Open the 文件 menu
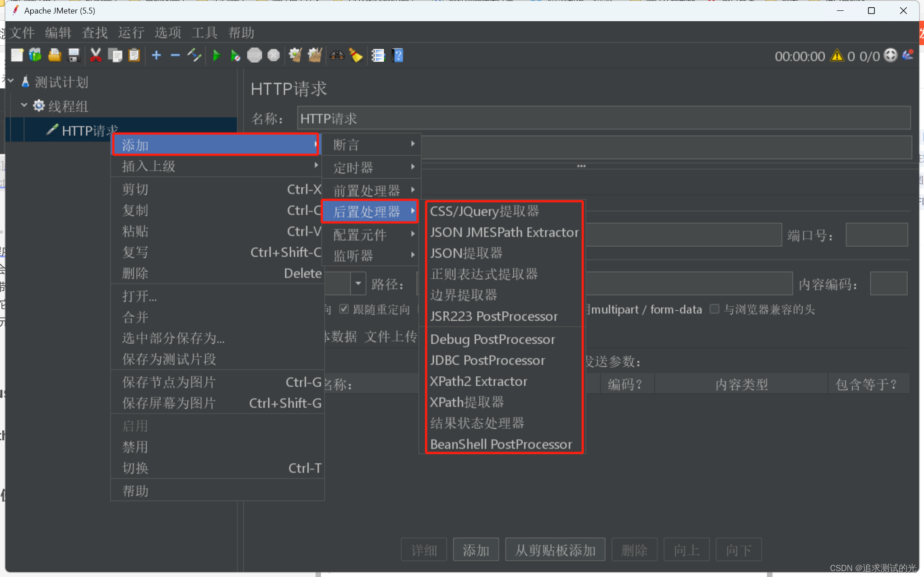 tap(22, 32)
